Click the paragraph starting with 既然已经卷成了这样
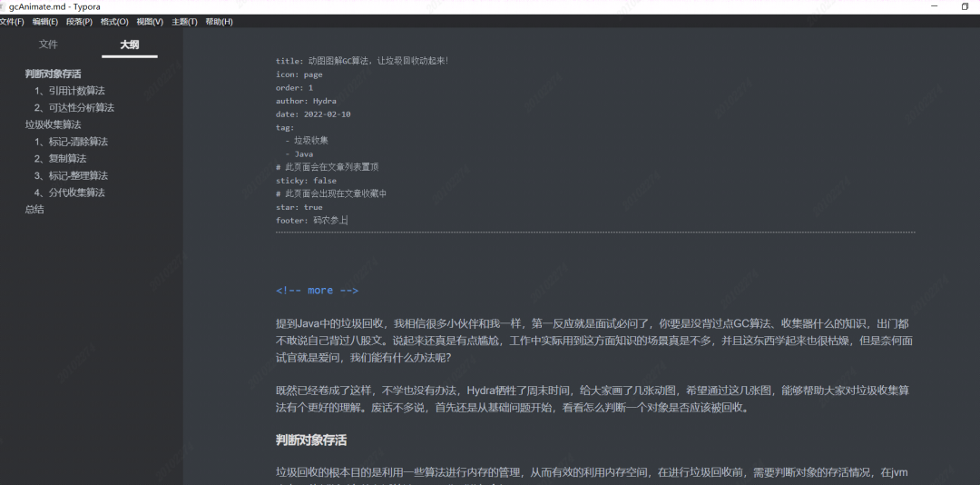Screen dimensions: 980x485 [x=592, y=400]
